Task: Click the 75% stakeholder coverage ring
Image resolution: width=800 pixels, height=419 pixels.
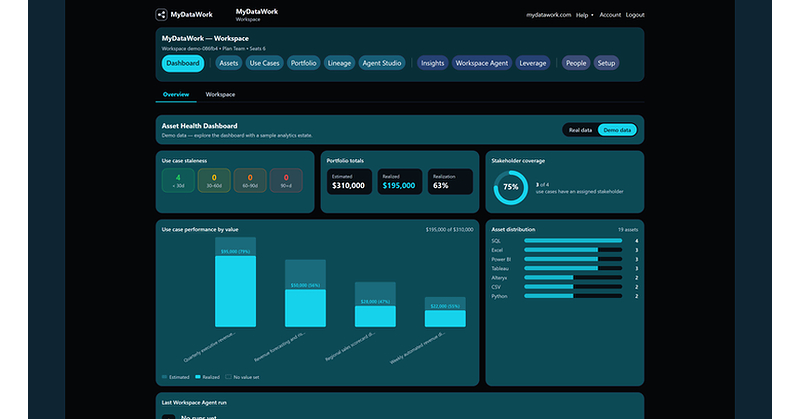Action: 511,187
